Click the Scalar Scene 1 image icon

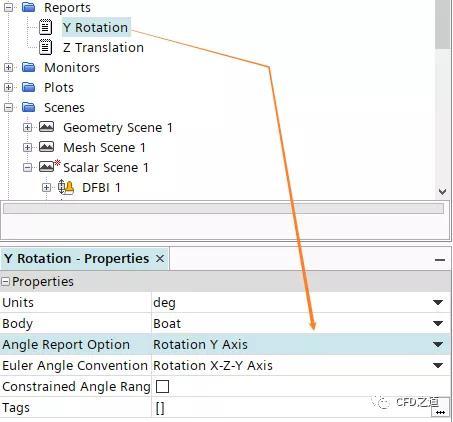pyautogui.click(x=46, y=167)
